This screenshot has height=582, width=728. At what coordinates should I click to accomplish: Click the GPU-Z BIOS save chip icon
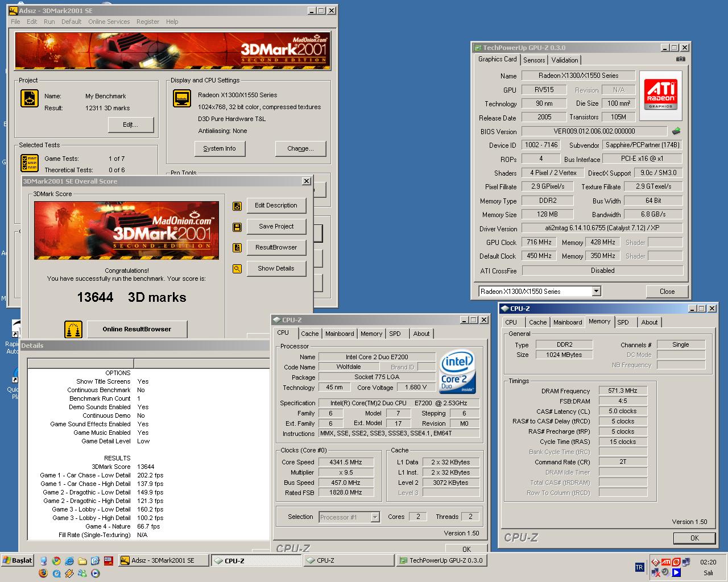point(676,131)
